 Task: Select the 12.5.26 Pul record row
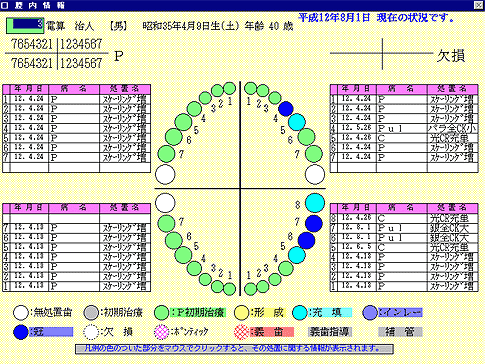coord(404,128)
